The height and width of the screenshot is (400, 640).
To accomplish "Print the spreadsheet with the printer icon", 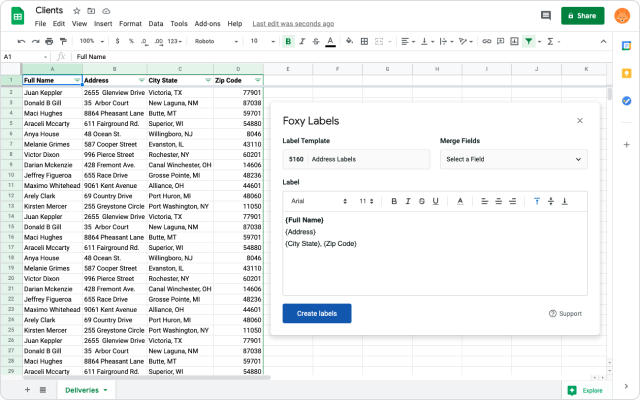I will (x=49, y=41).
